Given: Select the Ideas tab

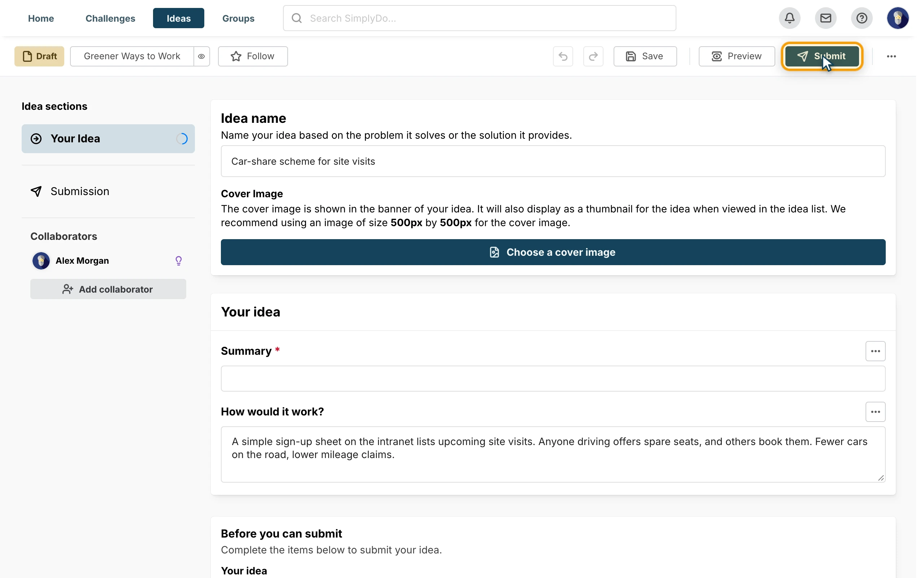Looking at the screenshot, I should 178,18.
